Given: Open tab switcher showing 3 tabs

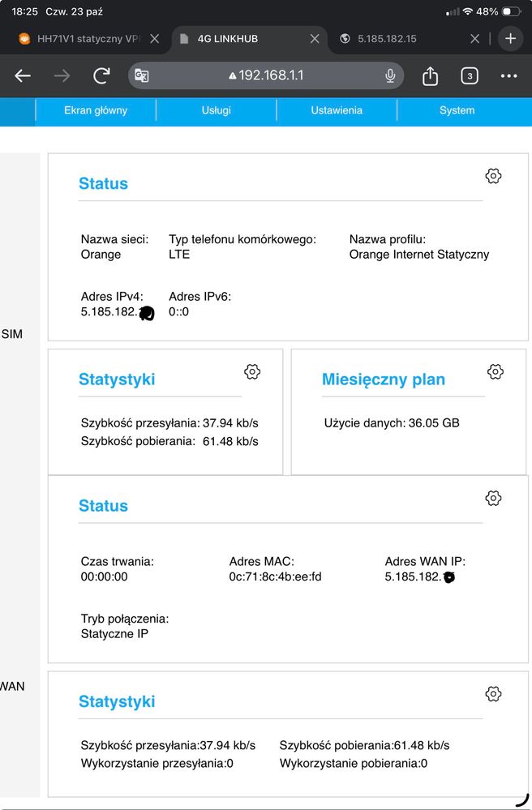Looking at the screenshot, I should tap(469, 76).
